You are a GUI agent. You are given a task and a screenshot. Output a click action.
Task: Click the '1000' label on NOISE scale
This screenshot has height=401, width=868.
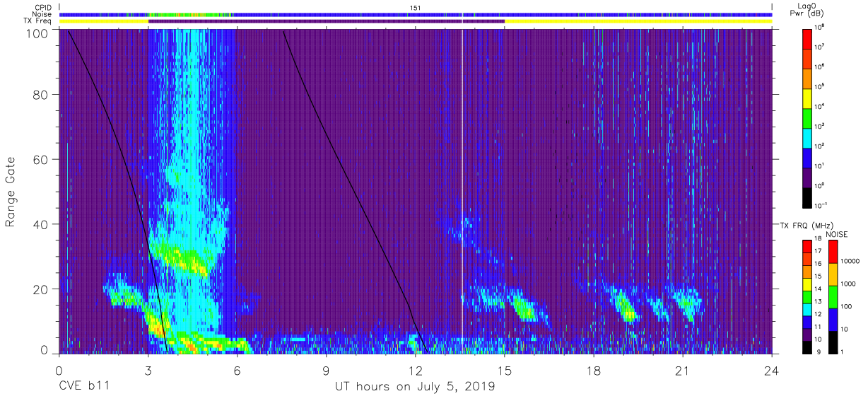click(x=849, y=284)
